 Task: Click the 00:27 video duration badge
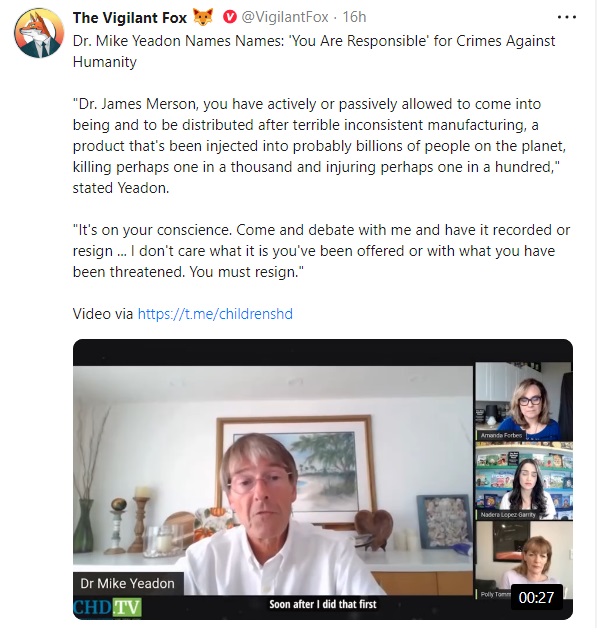[536, 597]
